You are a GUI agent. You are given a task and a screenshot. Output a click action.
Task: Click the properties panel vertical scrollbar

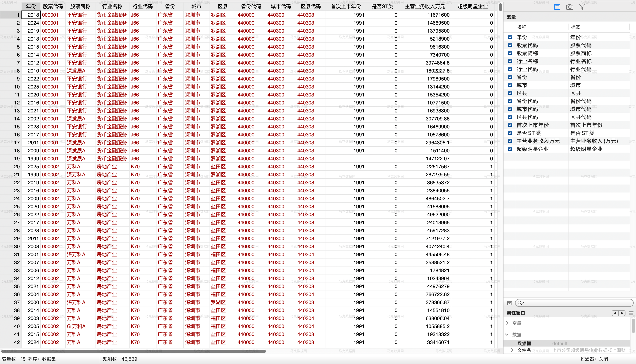pyautogui.click(x=633, y=326)
